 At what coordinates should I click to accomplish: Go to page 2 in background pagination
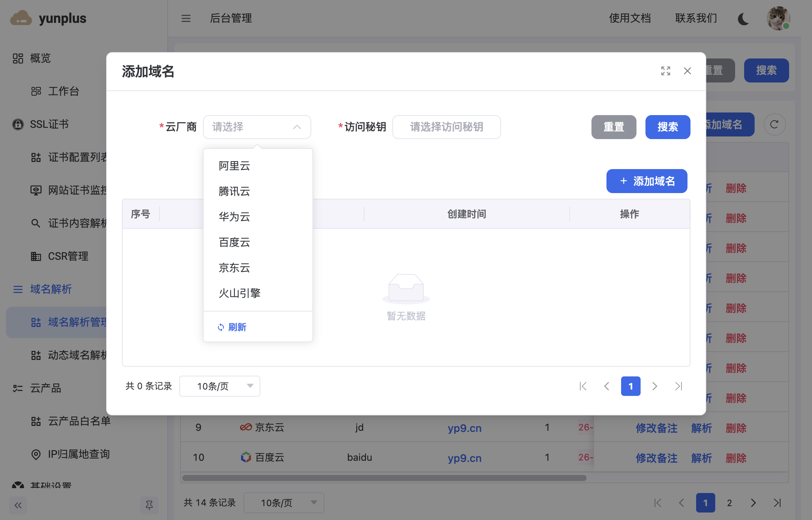[729, 503]
